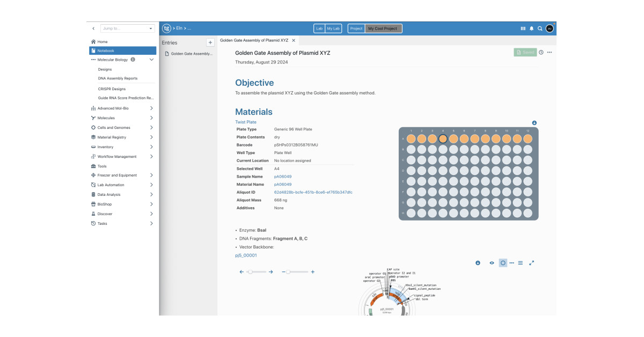Viewport: 644px width, 337px height.
Task: Open the app switcher grid
Action: tap(523, 28)
